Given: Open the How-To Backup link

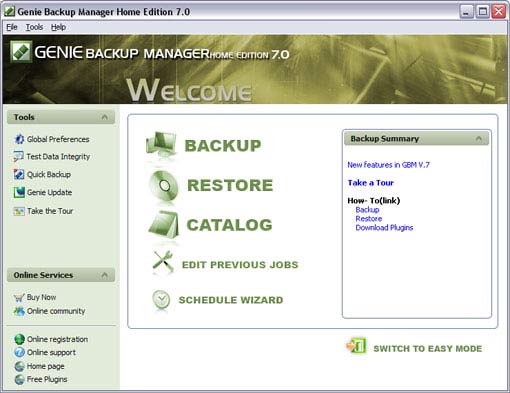Looking at the screenshot, I should tap(367, 210).
